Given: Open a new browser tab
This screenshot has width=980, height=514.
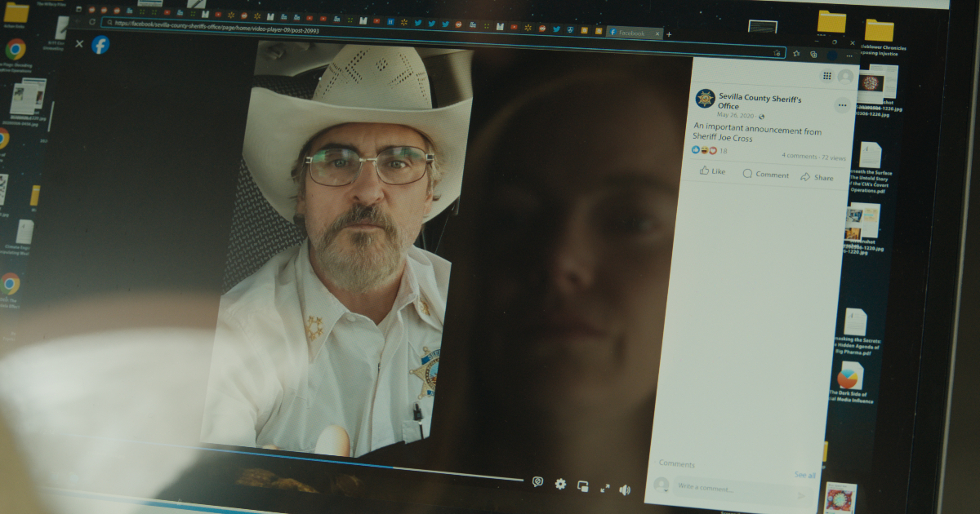Looking at the screenshot, I should [x=669, y=34].
